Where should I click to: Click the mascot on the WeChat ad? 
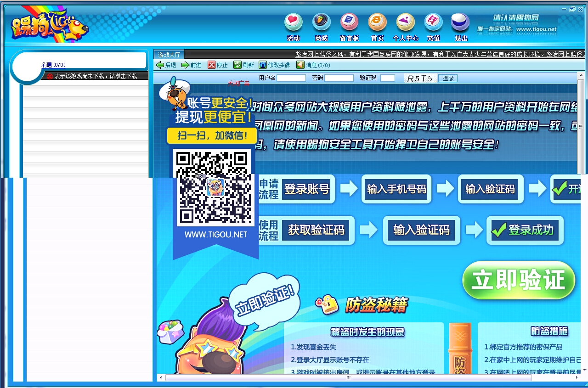(x=174, y=93)
